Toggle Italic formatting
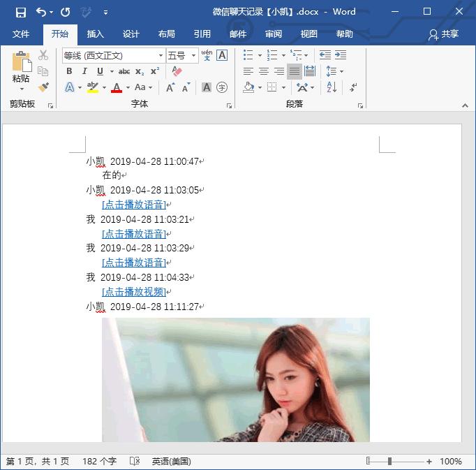476x470 pixels. [x=84, y=71]
